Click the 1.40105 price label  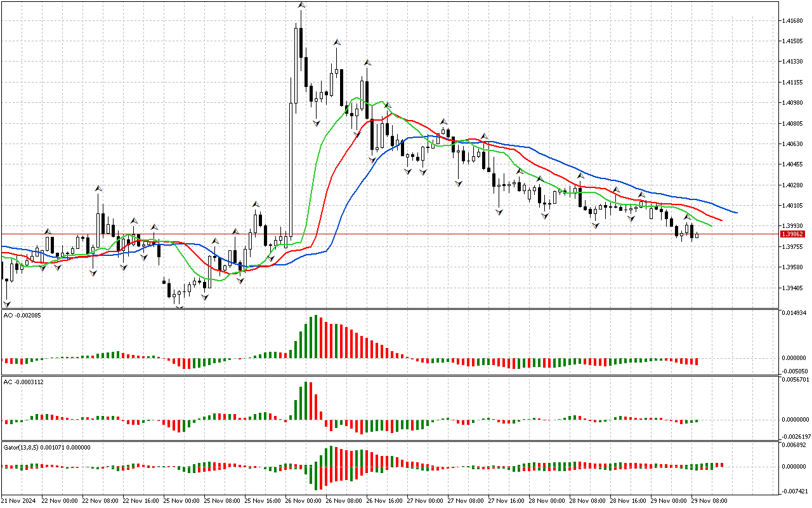pos(792,206)
